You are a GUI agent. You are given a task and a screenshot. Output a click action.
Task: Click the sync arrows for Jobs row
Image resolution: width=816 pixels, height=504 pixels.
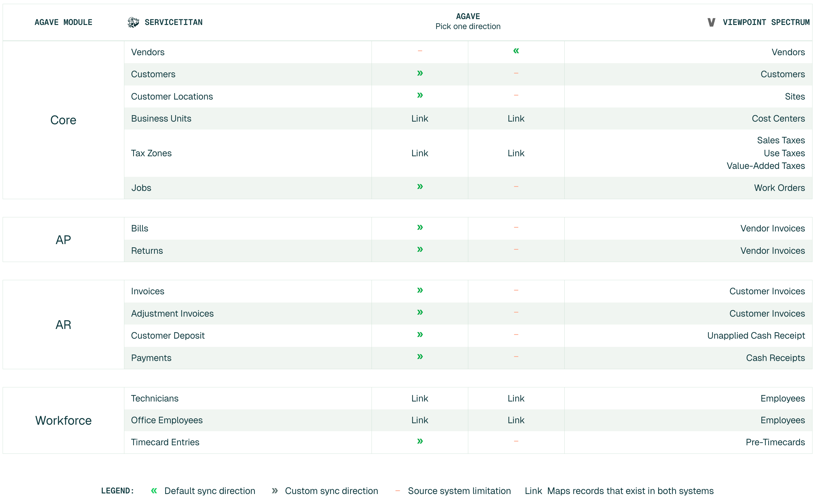coord(420,187)
